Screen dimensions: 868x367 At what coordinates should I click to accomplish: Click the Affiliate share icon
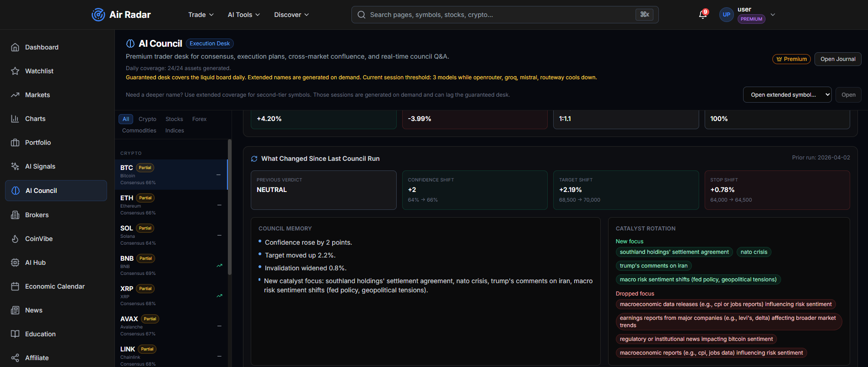tap(15, 358)
